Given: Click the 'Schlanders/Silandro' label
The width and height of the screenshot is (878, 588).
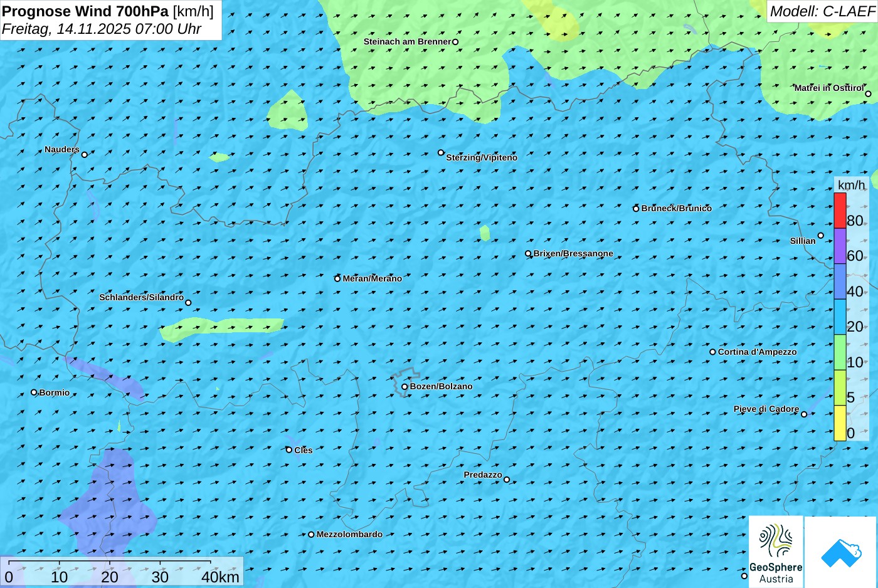Looking at the screenshot, I should point(141,297).
